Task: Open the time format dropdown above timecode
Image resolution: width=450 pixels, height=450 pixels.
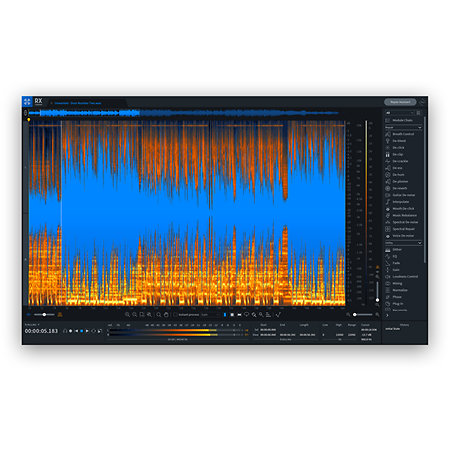Action: (32, 325)
